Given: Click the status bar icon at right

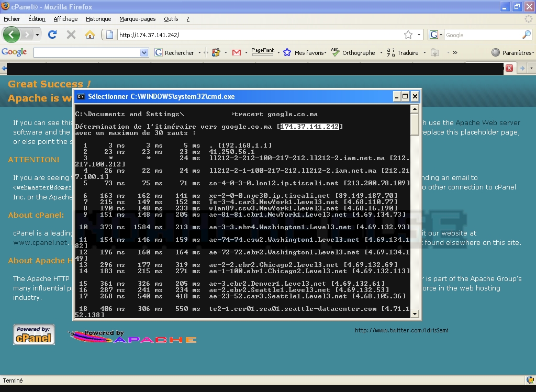Looking at the screenshot, I should pyautogui.click(x=530, y=380).
